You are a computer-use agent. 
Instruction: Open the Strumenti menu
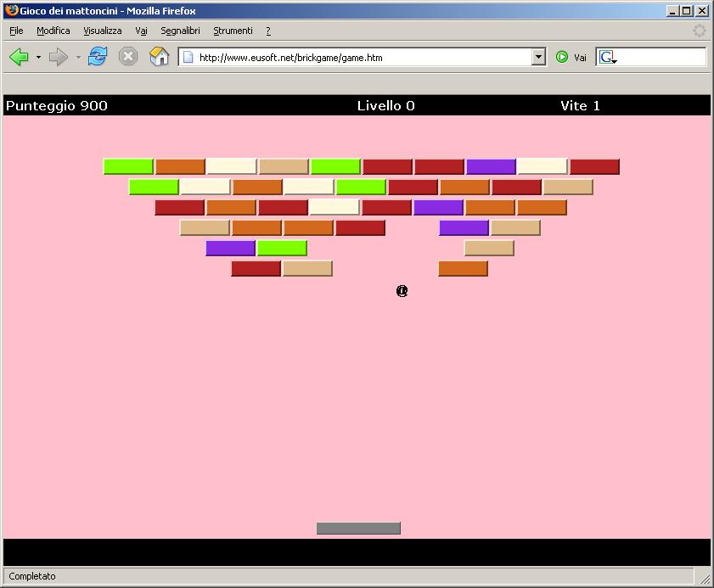[x=233, y=31]
